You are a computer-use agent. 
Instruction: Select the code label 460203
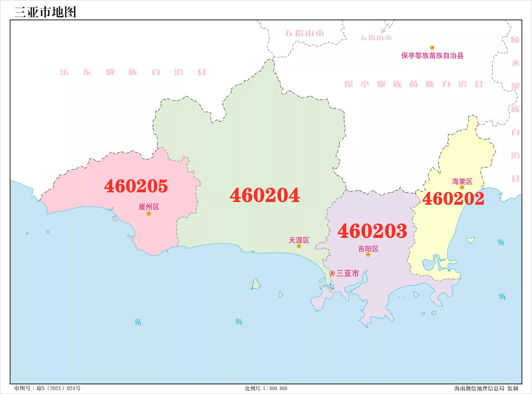[x=372, y=231]
